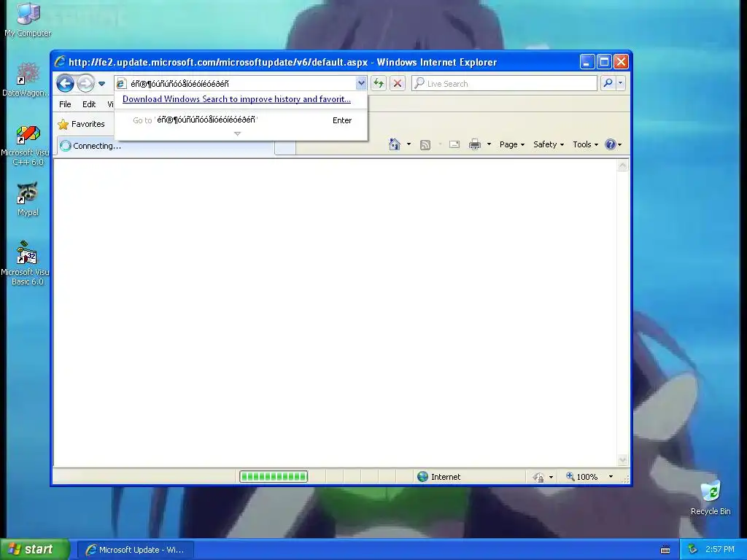Open the zoom level dropdown arrow
This screenshot has width=747, height=560.
(611, 477)
